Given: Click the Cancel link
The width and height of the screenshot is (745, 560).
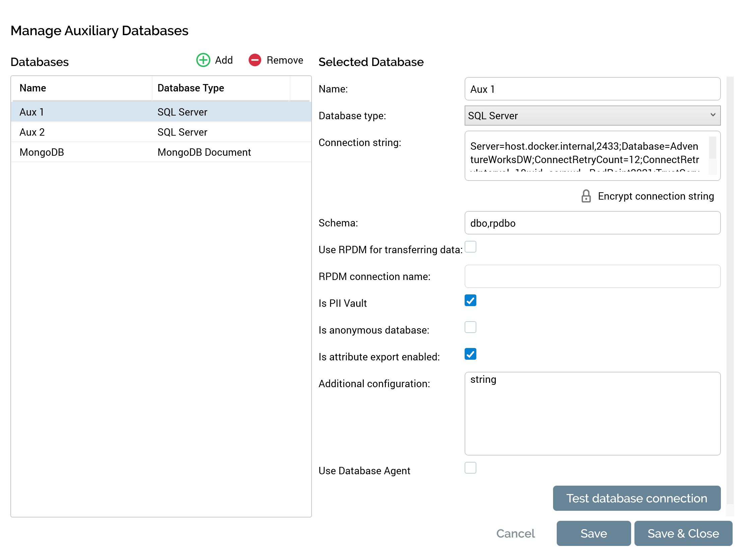Looking at the screenshot, I should click(515, 534).
